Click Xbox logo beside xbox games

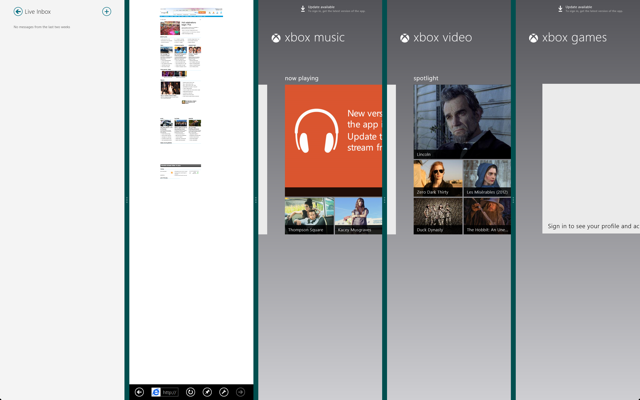pyautogui.click(x=533, y=38)
